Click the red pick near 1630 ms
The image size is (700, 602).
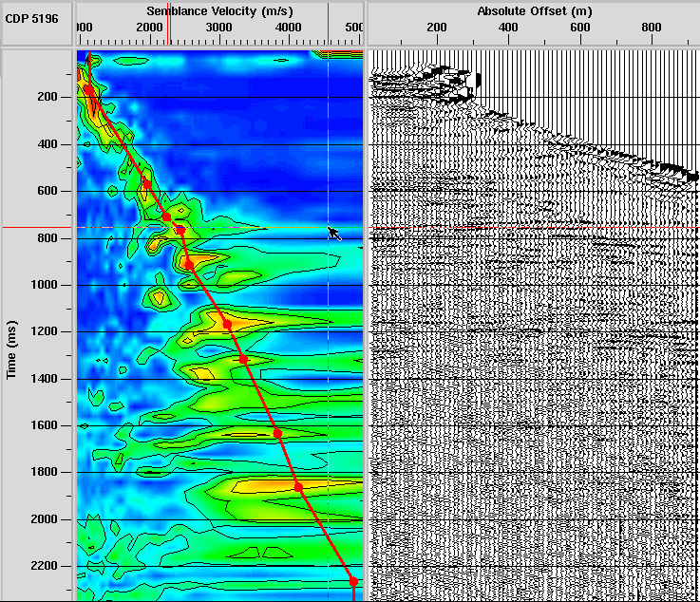(x=278, y=433)
